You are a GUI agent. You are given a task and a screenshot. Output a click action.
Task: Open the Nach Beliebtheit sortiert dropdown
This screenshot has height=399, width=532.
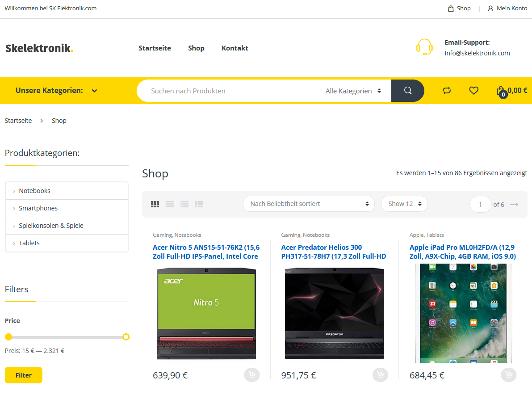tap(309, 204)
